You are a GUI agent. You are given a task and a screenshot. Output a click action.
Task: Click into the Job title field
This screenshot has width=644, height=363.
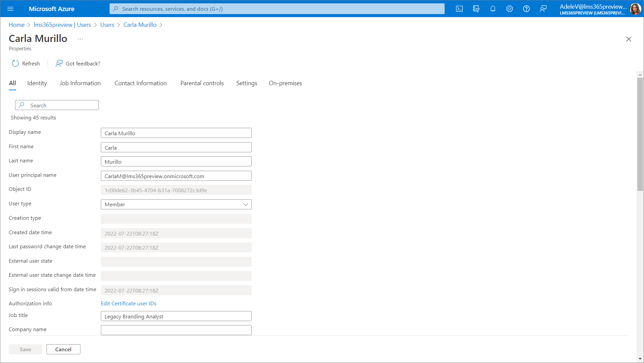[x=176, y=316]
